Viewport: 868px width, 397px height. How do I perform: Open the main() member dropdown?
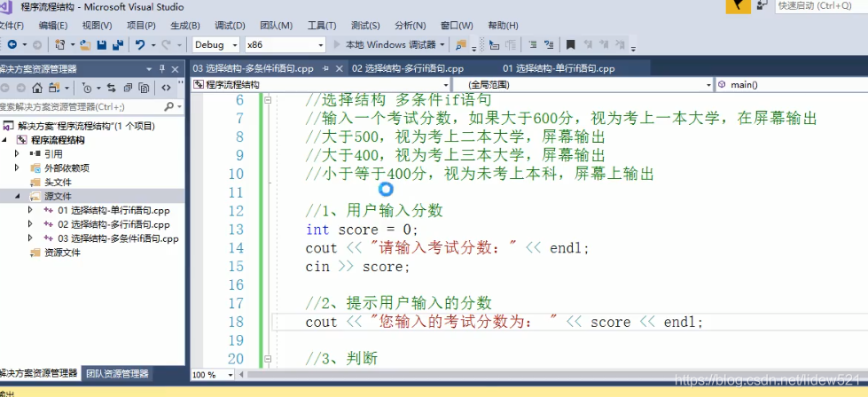(792, 85)
